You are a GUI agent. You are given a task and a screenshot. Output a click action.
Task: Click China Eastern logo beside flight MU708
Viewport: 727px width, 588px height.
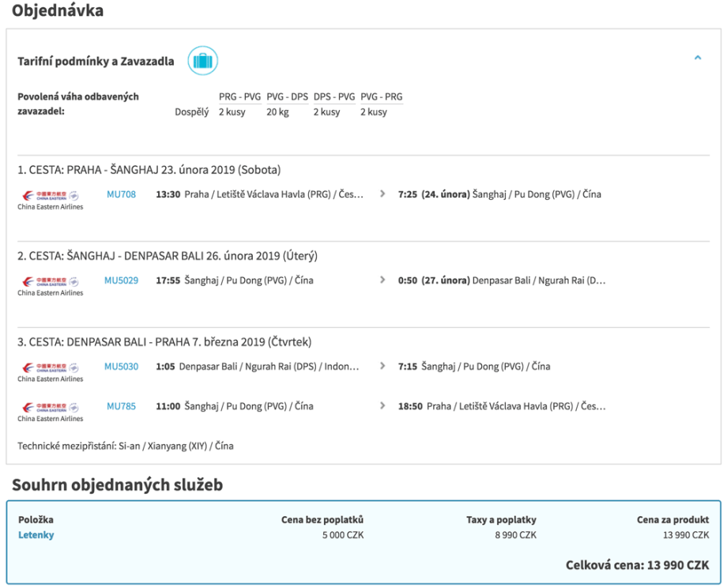click(51, 198)
